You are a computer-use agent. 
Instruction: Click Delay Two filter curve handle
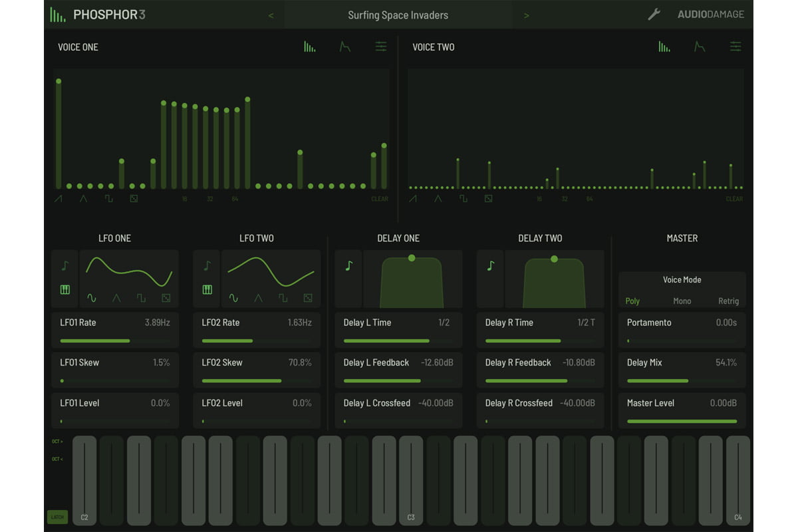(554, 259)
